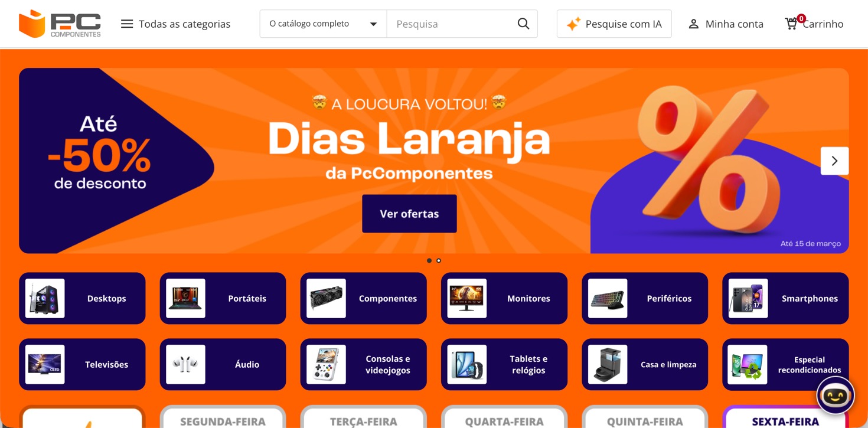Select the Sexta-feira tab
The height and width of the screenshot is (428, 868).
point(785,417)
